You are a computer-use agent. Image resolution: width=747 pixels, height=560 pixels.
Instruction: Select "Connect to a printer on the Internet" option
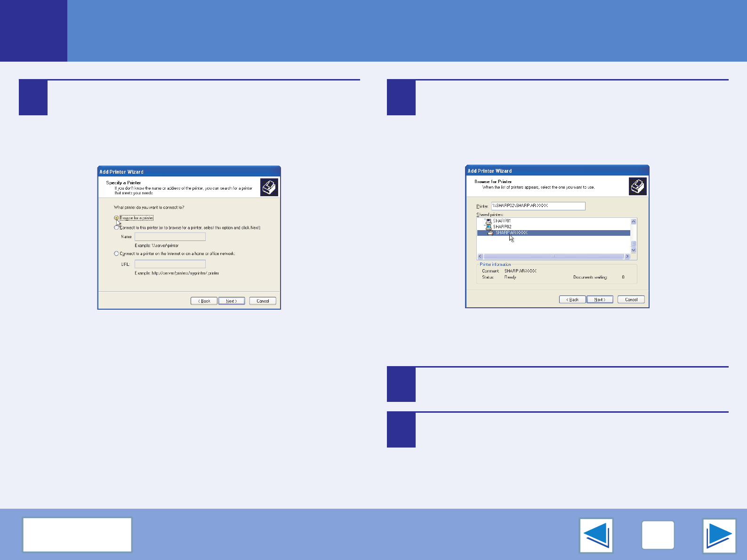click(x=116, y=254)
